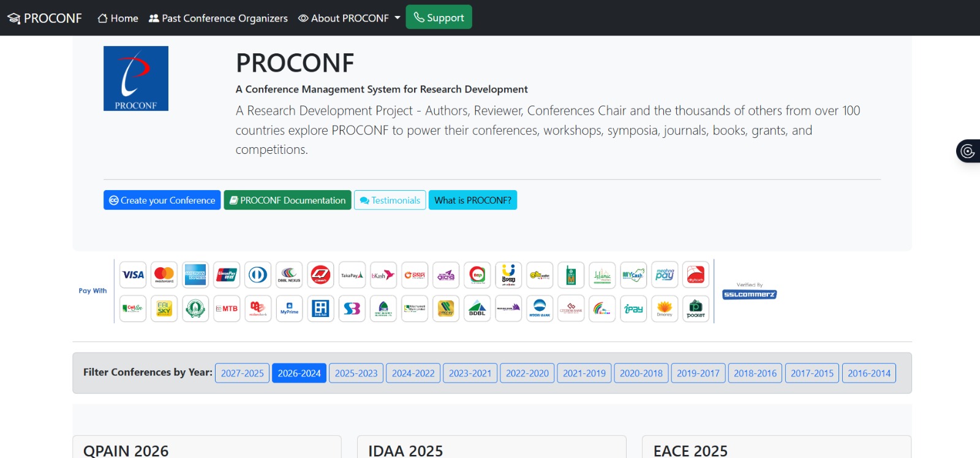Select the Pocket wallet icon

[x=696, y=308]
